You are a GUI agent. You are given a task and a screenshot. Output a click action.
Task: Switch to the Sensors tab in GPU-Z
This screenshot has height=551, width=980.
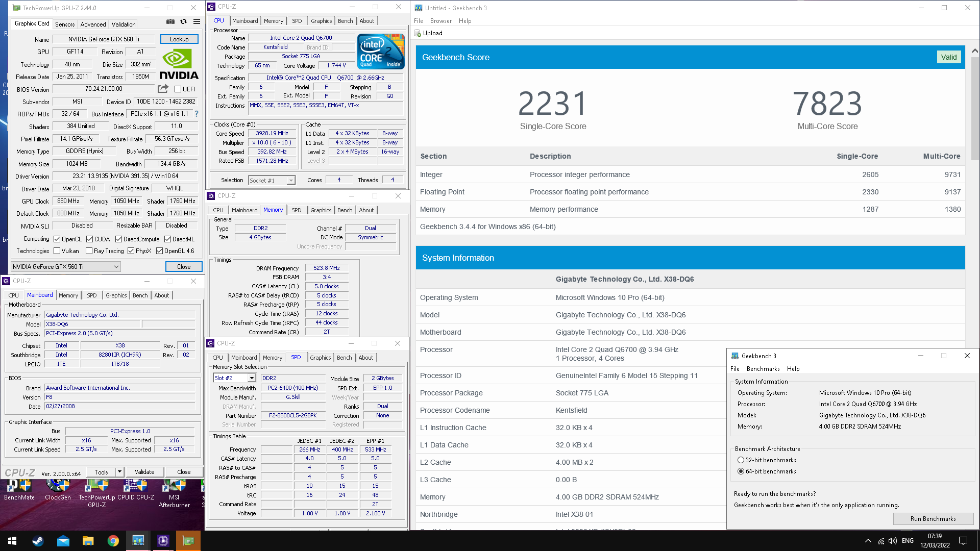pyautogui.click(x=65, y=24)
